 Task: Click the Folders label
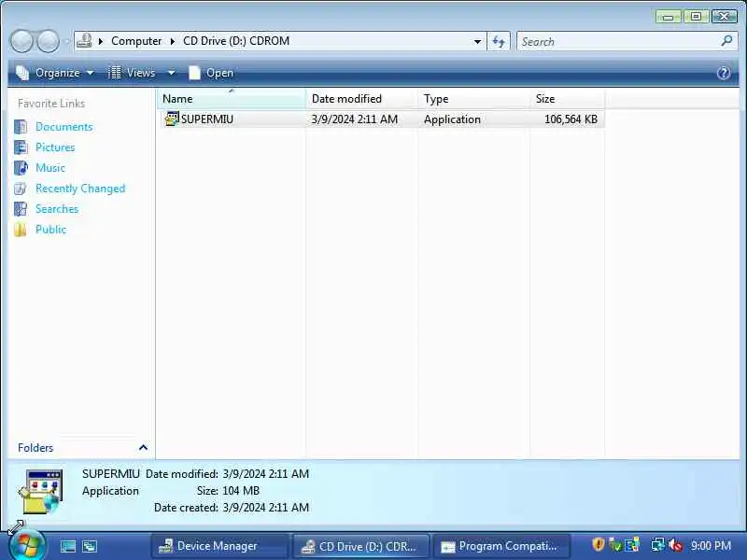(35, 448)
